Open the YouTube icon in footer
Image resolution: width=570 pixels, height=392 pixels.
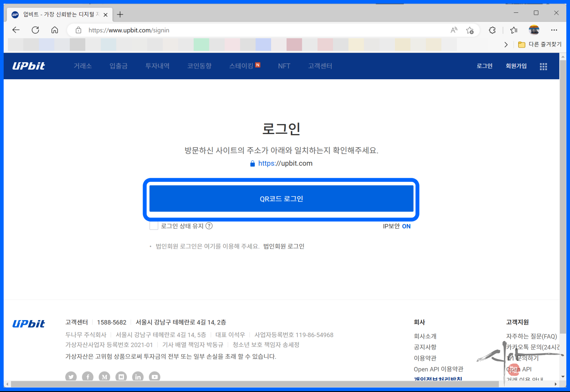click(154, 377)
